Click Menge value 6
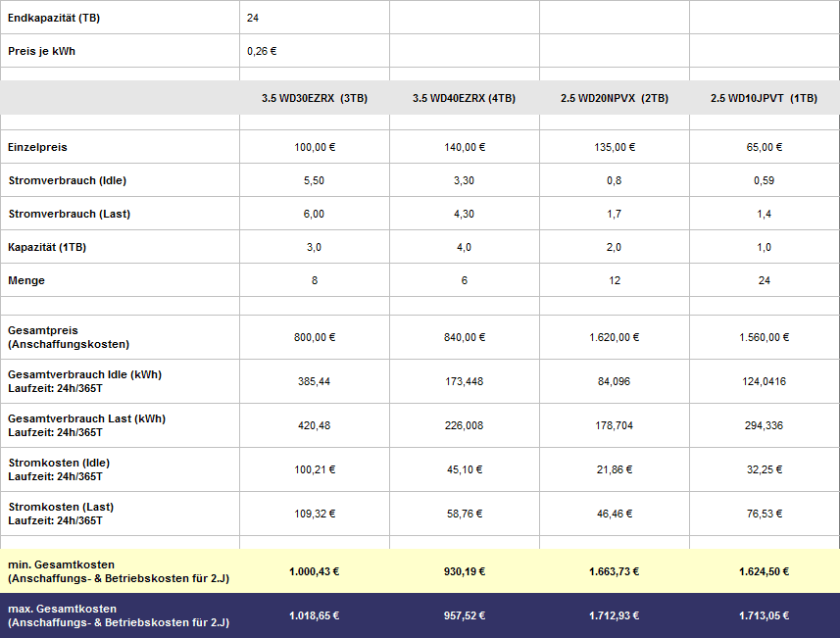 click(x=465, y=280)
